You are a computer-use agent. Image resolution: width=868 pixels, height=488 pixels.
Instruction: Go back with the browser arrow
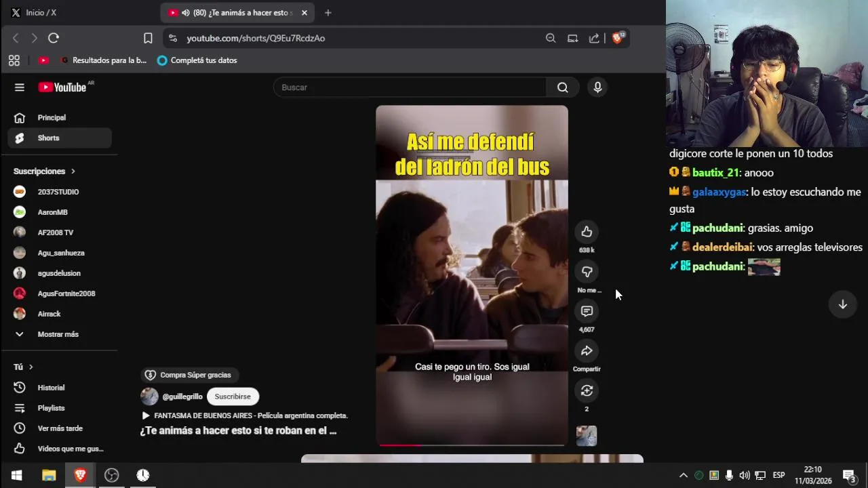(16, 38)
